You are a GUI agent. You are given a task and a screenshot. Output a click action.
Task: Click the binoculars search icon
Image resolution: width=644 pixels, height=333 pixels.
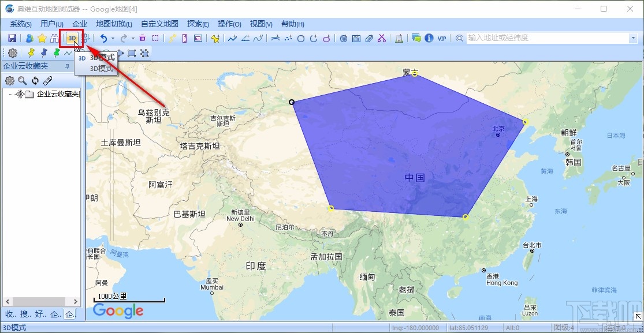point(54,38)
